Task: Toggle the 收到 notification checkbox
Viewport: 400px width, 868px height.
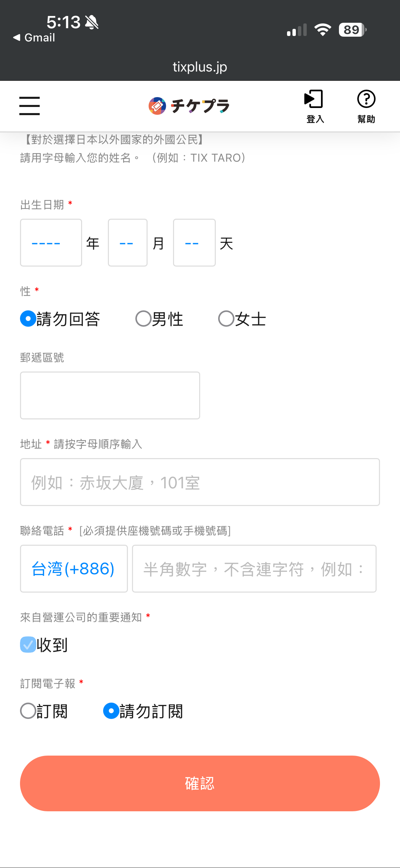Action: (28, 645)
